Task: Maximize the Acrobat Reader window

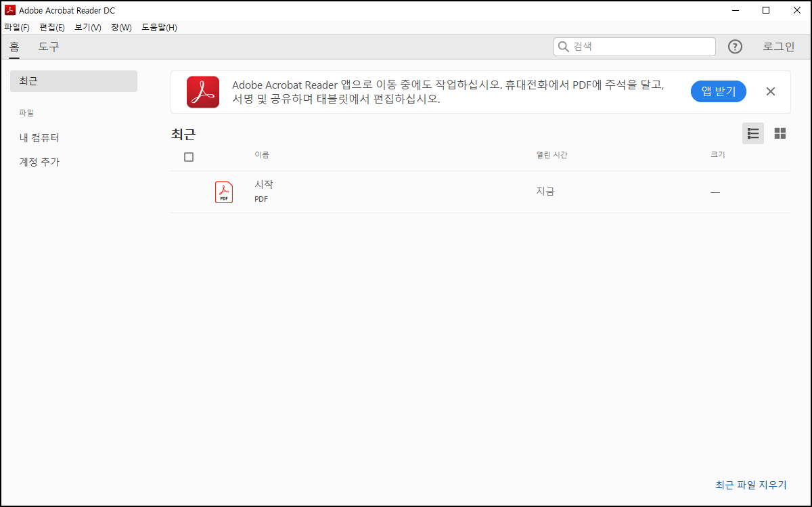Action: pos(766,10)
